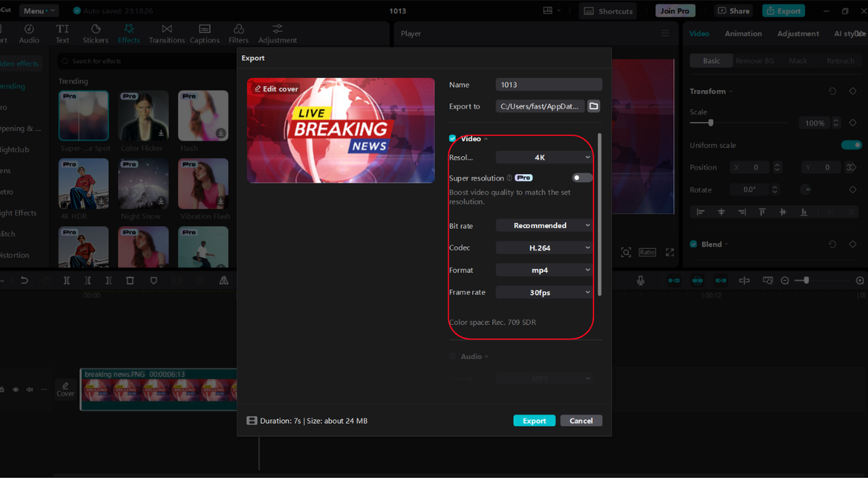Enable the Audio checkbox

tap(452, 356)
